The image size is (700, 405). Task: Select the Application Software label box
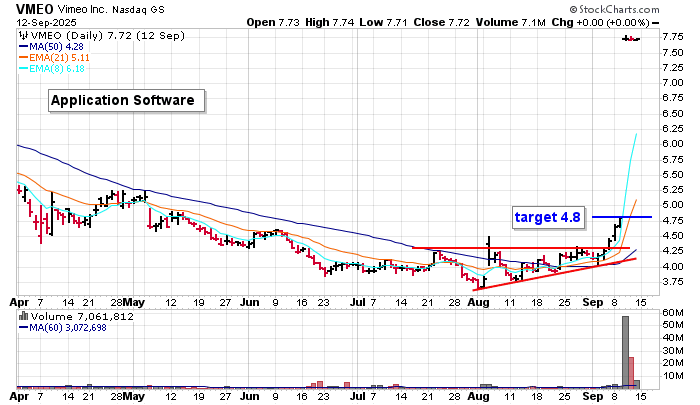(127, 101)
